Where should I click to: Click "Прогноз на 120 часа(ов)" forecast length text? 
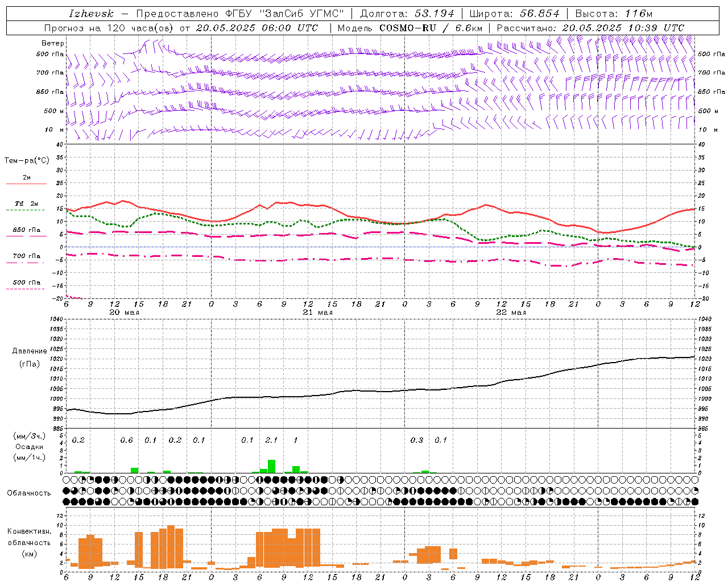click(x=110, y=28)
